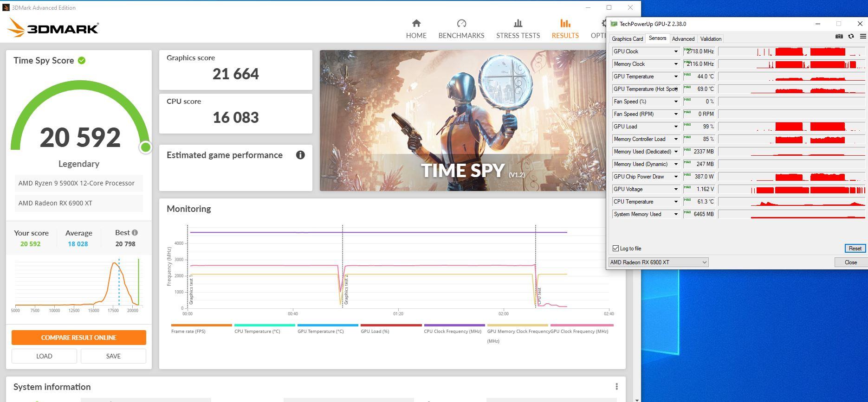Click the GPU Load sensor graph
Image resolution: width=868 pixels, height=402 pixels.
tap(792, 127)
